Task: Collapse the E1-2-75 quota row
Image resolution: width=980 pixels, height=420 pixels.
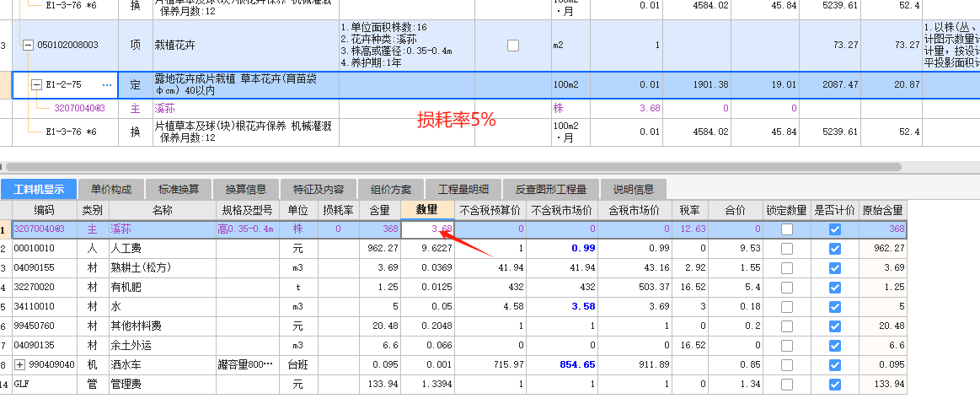Action: (37, 84)
